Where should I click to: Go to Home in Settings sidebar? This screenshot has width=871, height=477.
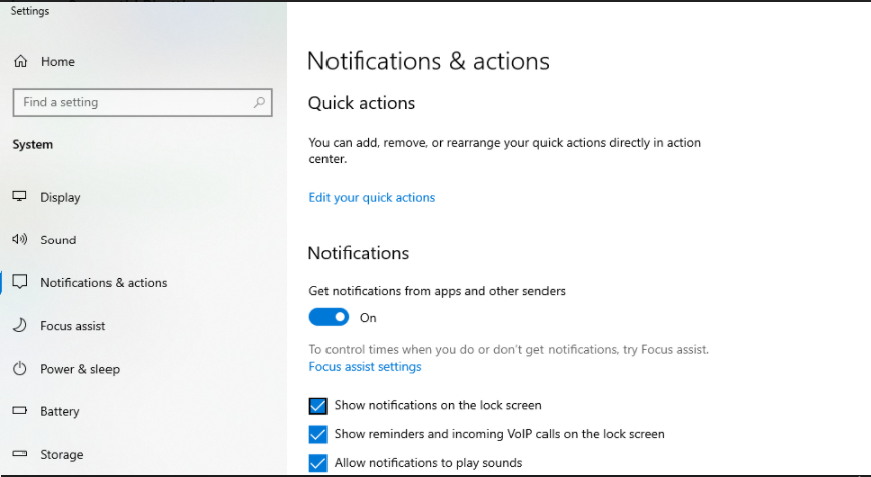click(x=58, y=62)
